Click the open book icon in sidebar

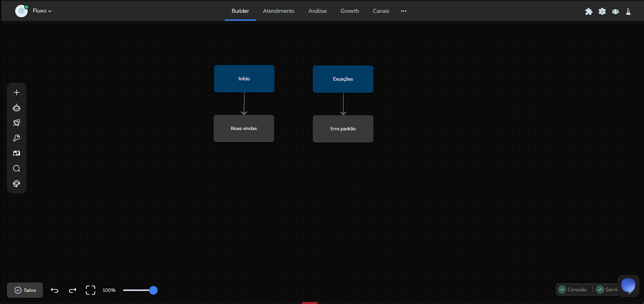17,153
